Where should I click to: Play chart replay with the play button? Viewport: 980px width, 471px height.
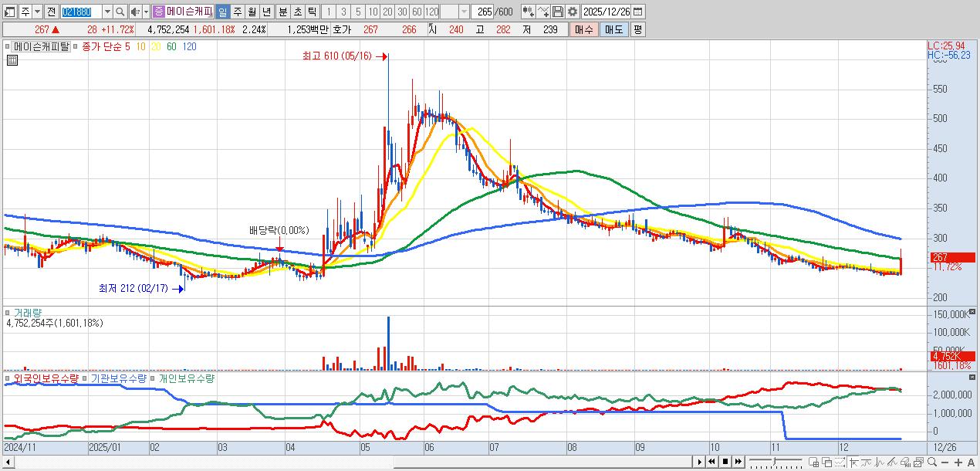[700, 462]
